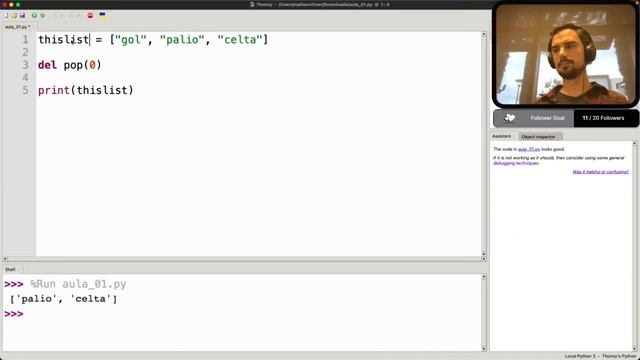This screenshot has width=640, height=360.
Task: Click 'pop(0)' on line 3
Action: click(82, 65)
